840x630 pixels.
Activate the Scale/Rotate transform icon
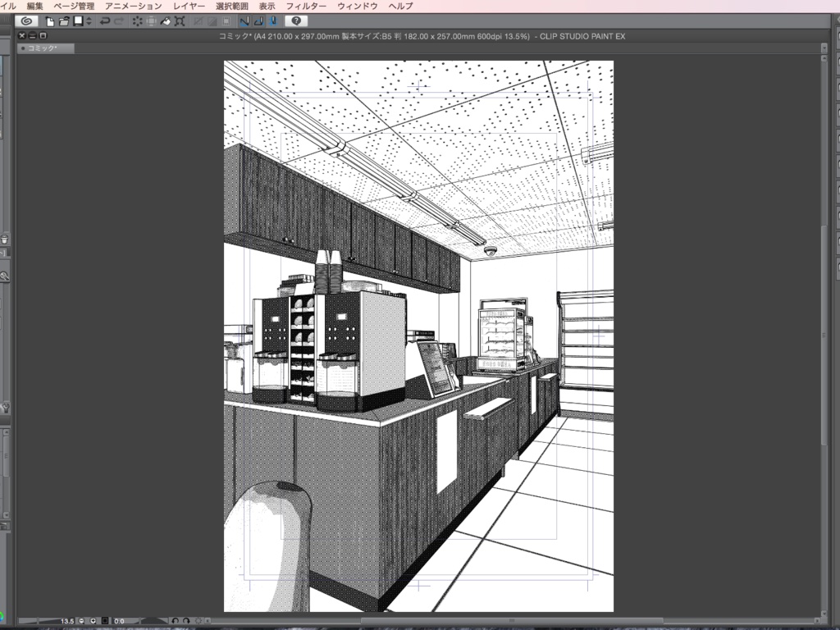pyautogui.click(x=180, y=21)
